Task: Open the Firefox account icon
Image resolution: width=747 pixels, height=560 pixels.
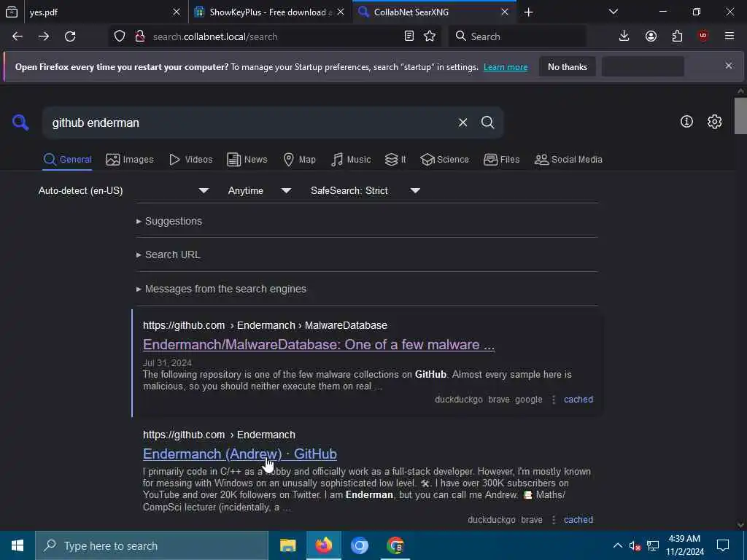Action: [x=651, y=36]
